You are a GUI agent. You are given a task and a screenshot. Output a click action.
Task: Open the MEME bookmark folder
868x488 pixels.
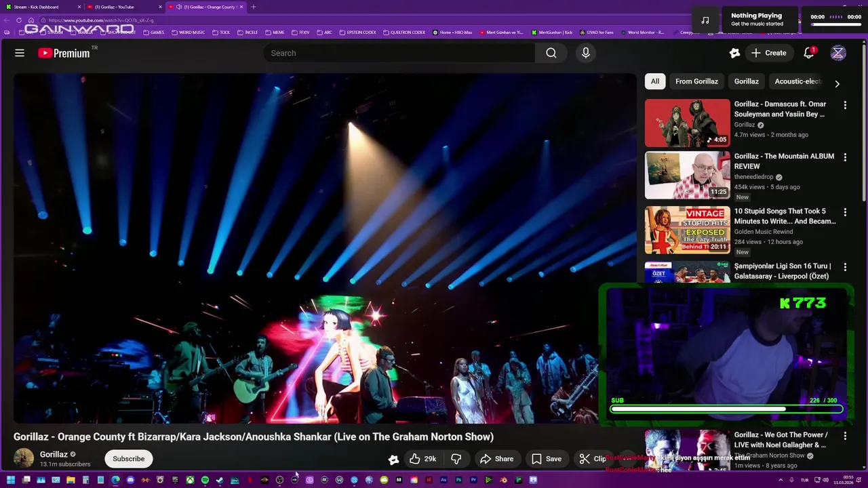[x=275, y=32]
